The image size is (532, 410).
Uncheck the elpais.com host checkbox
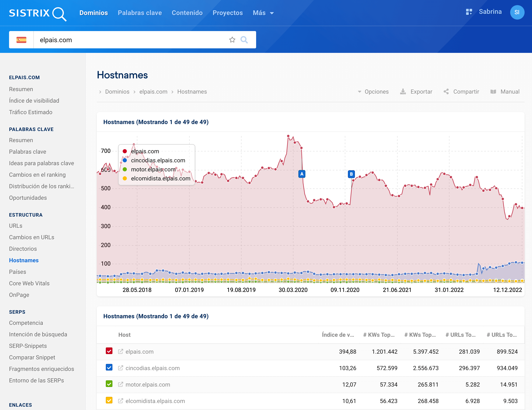[109, 351]
